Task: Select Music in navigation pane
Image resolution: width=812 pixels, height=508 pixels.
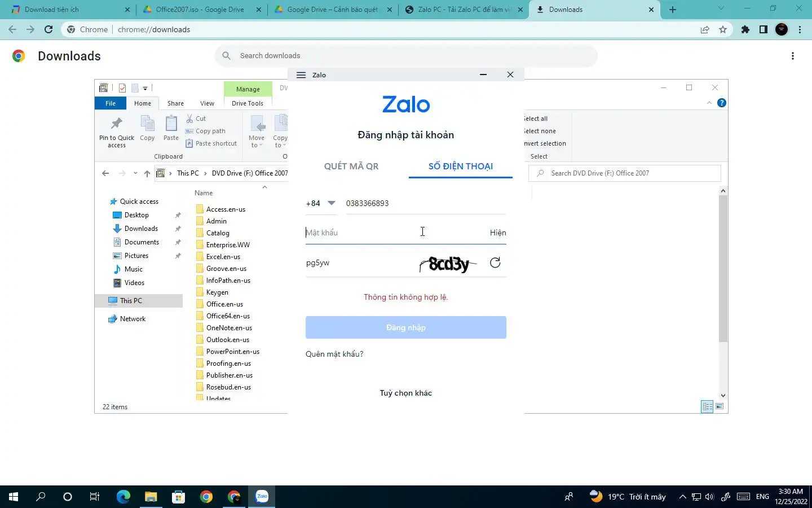Action: pos(134,269)
